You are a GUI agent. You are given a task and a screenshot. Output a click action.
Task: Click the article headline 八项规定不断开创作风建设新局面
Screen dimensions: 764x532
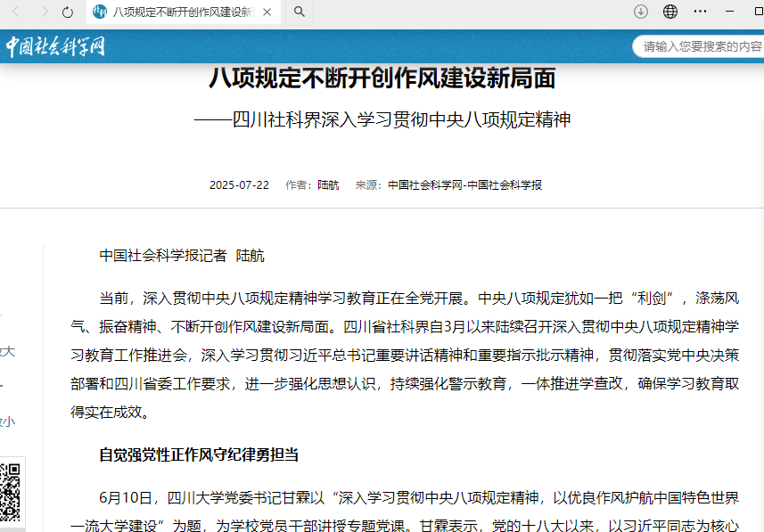[382, 78]
